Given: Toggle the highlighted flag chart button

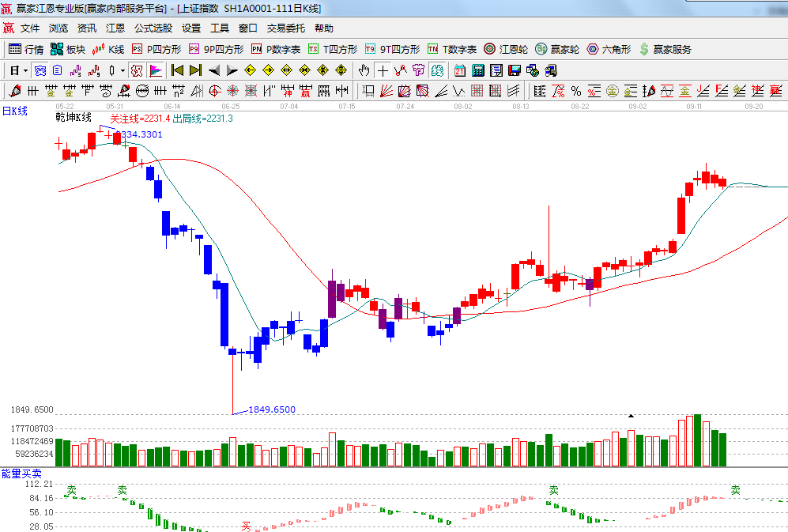Looking at the screenshot, I should coord(155,70).
